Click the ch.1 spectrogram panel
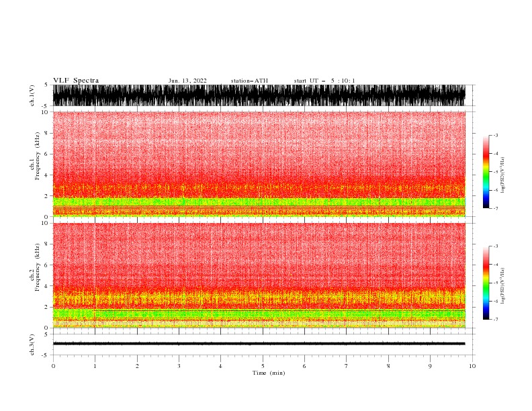532x411 pixels. click(x=259, y=164)
